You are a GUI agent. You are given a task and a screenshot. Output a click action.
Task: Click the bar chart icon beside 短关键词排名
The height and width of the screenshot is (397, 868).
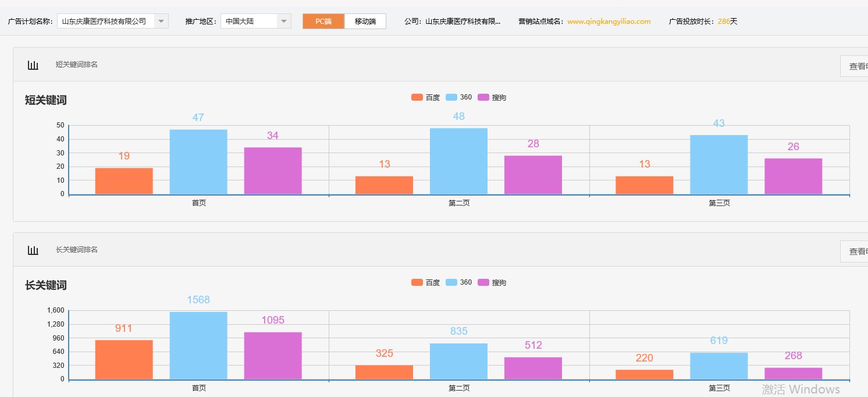pos(33,65)
